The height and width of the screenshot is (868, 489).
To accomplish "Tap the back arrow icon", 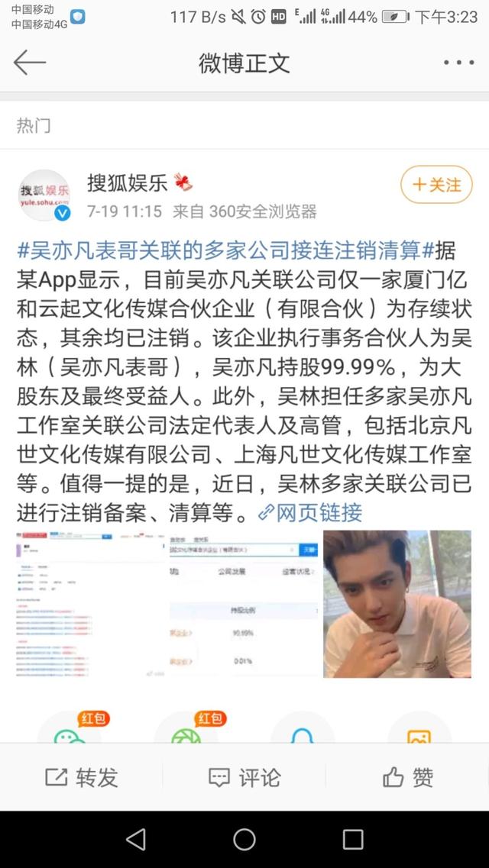I will coord(29,63).
